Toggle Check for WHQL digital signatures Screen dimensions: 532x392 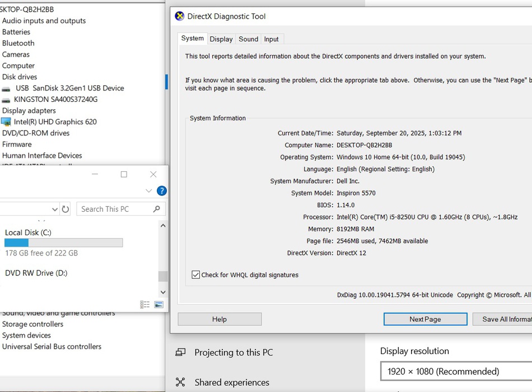(196, 275)
